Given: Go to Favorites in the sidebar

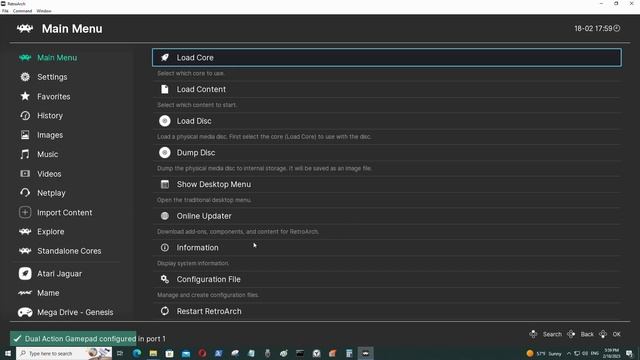Looking at the screenshot, I should click(53, 96).
